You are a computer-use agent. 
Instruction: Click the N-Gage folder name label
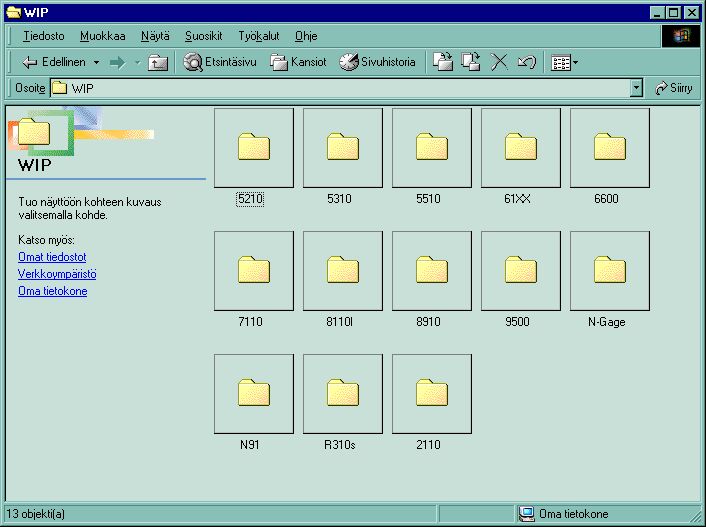tap(606, 322)
